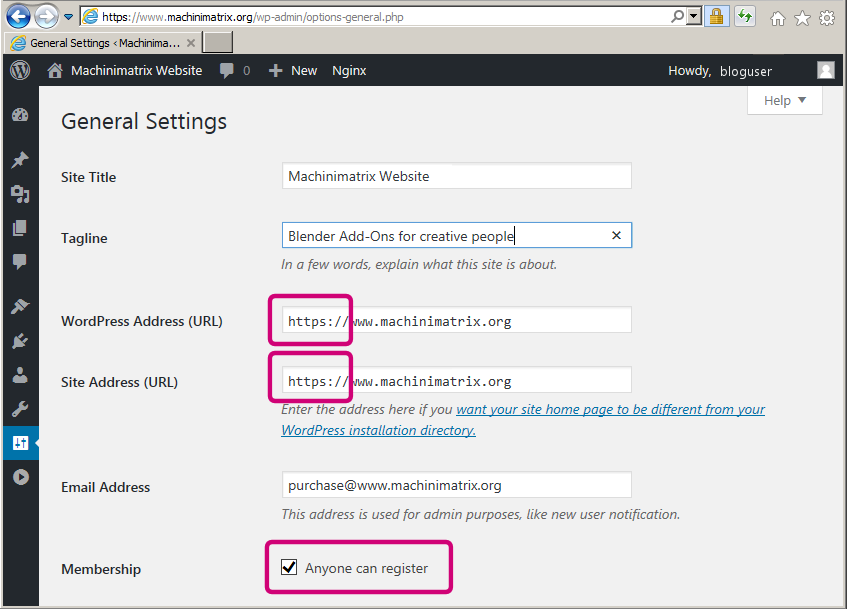This screenshot has height=609, width=847.
Task: Open the Machinimatrix Website site link
Action: (x=137, y=71)
